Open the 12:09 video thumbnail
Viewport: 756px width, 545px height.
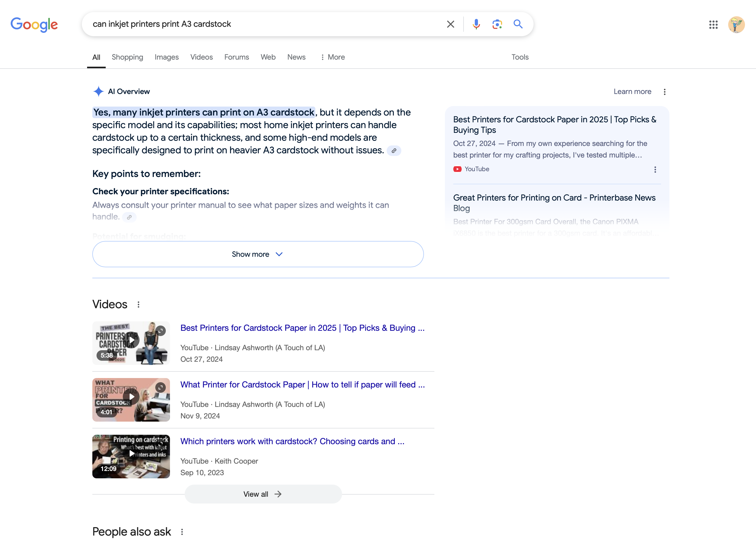click(131, 457)
